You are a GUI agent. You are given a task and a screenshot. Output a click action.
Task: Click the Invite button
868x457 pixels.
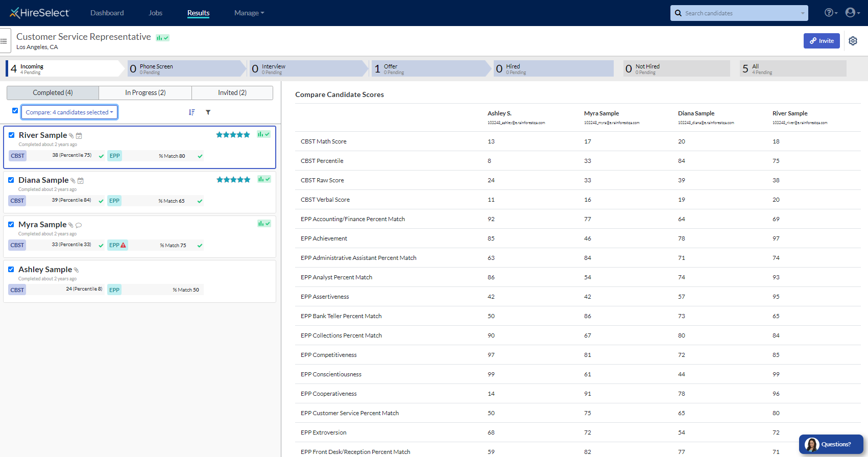[x=821, y=41]
